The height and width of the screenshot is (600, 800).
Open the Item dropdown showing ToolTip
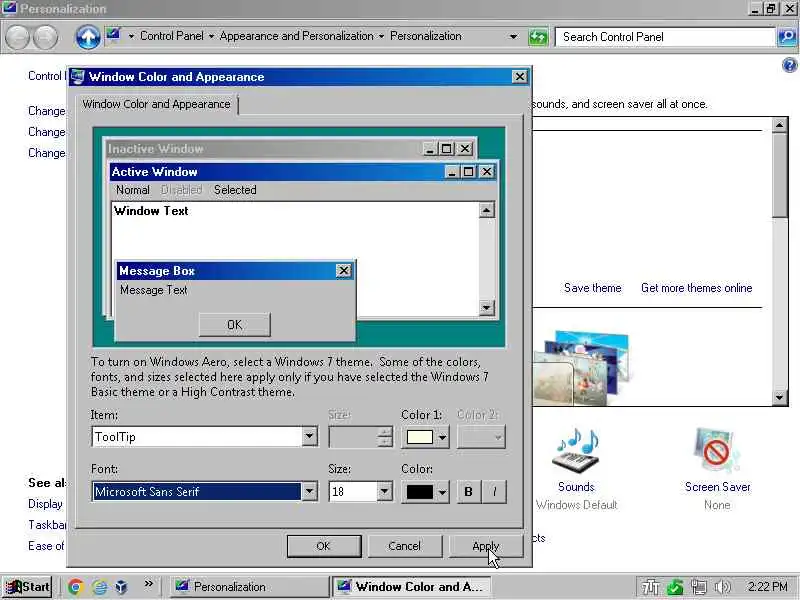pos(309,437)
